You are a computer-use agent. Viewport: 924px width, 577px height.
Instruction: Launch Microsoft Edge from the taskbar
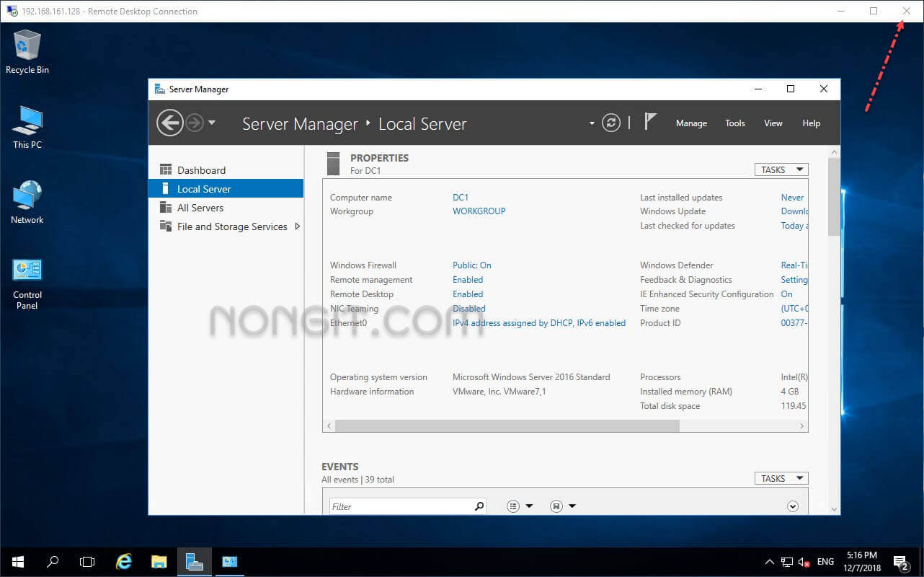[x=123, y=561]
